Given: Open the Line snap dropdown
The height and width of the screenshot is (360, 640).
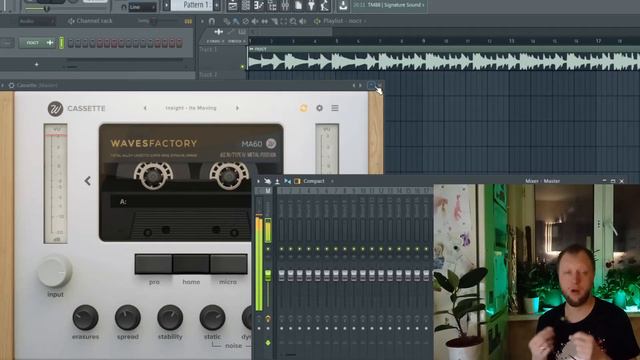Looking at the screenshot, I should [x=141, y=7].
